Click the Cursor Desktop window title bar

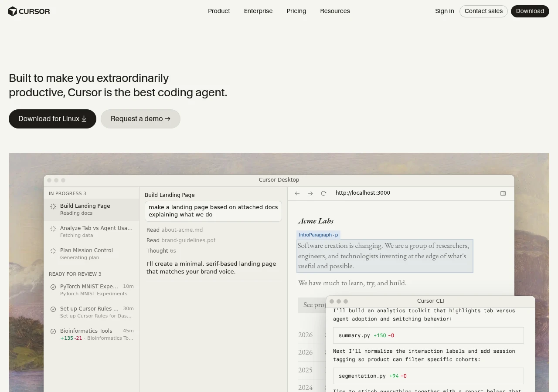279,180
